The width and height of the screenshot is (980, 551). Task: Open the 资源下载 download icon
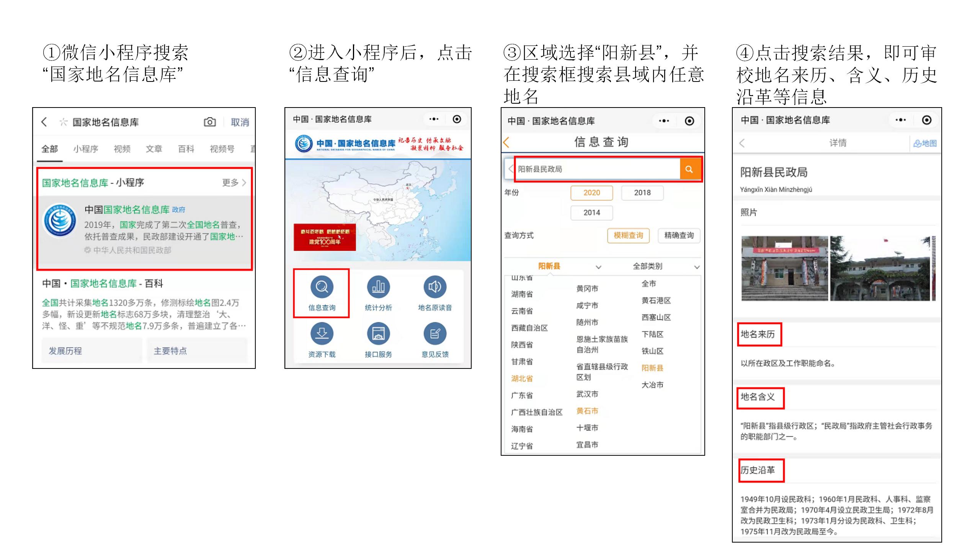322,334
